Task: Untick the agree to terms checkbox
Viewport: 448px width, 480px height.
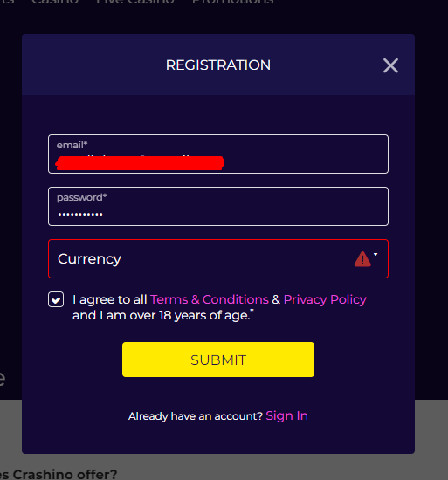Action: click(x=56, y=299)
